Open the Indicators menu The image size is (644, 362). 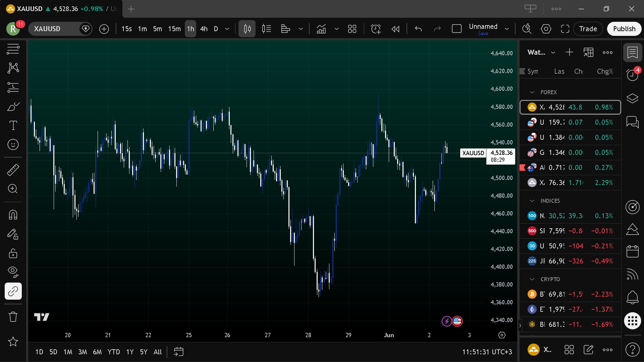pyautogui.click(x=321, y=29)
